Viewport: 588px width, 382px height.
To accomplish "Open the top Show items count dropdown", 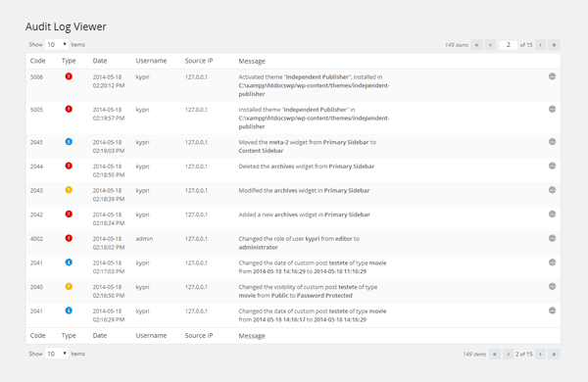I will click(57, 45).
